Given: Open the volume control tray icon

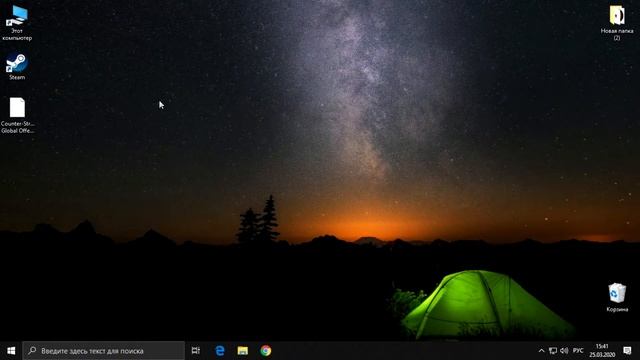Looking at the screenshot, I should click(x=564, y=351).
